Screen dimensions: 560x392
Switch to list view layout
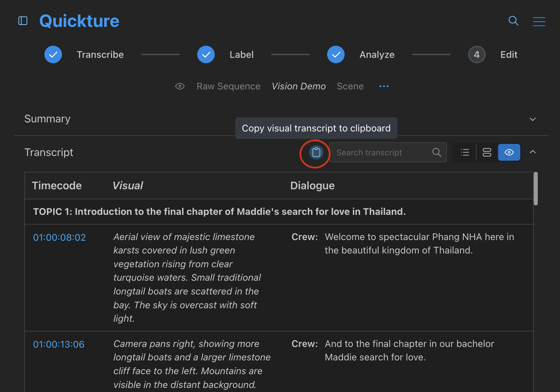(x=465, y=153)
